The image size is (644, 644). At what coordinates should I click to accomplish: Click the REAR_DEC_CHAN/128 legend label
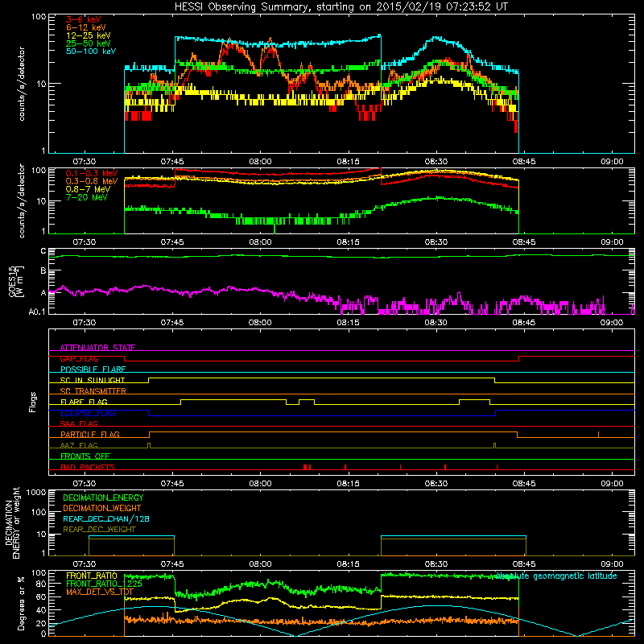pos(106,518)
